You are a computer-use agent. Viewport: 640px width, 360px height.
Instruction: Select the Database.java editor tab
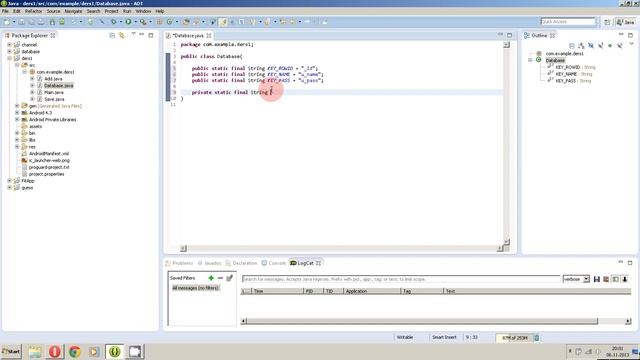pyautogui.click(x=188, y=36)
